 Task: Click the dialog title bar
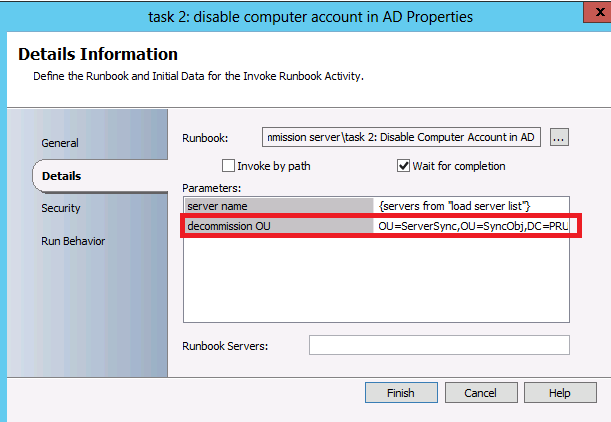(305, 17)
